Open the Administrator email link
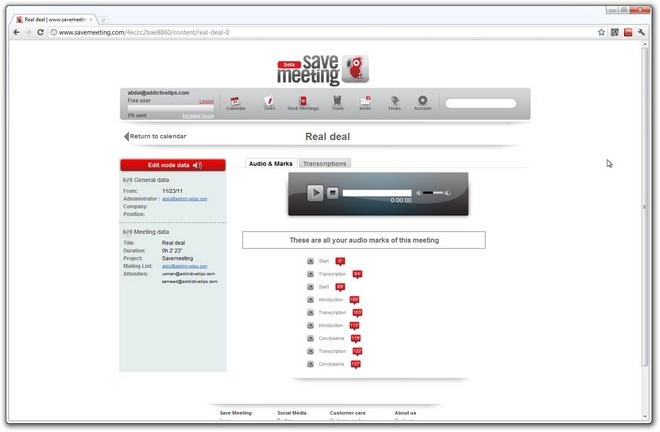Viewport: 660px width, 432px height. (x=184, y=199)
